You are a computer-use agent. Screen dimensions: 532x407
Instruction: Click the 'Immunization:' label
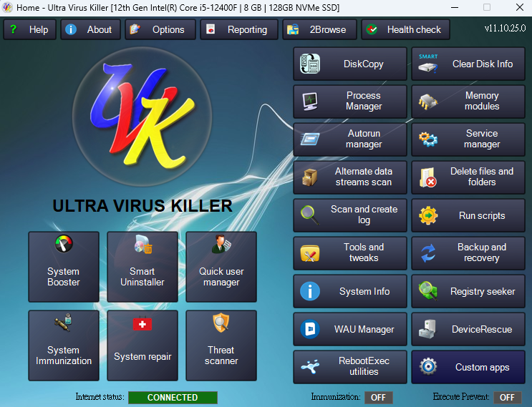click(x=336, y=397)
